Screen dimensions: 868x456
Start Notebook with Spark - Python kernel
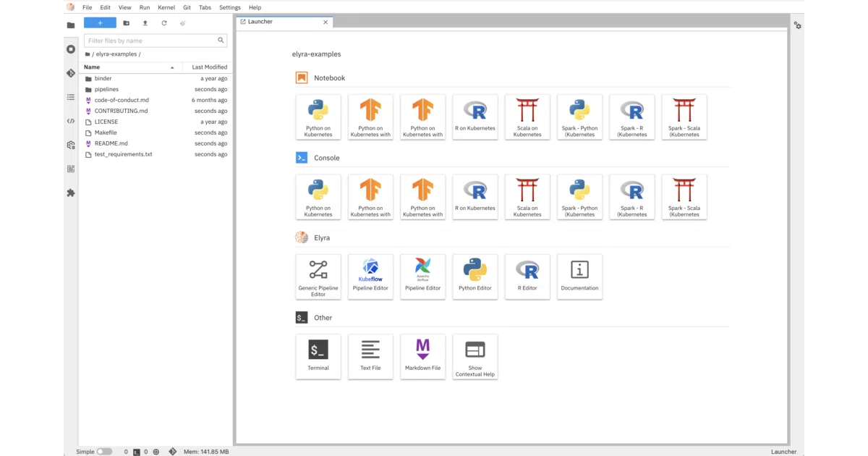[x=579, y=117]
